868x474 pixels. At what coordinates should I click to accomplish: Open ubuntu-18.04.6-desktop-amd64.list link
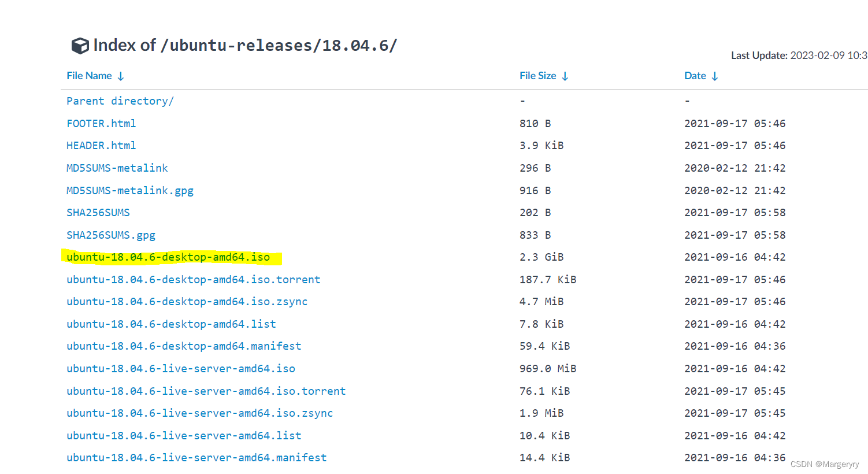click(x=171, y=324)
